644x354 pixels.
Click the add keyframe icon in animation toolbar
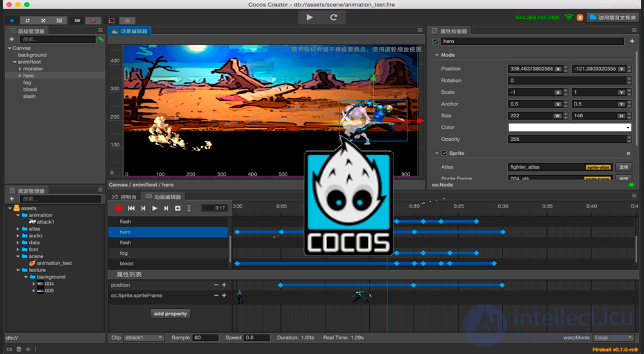pyautogui.click(x=178, y=208)
